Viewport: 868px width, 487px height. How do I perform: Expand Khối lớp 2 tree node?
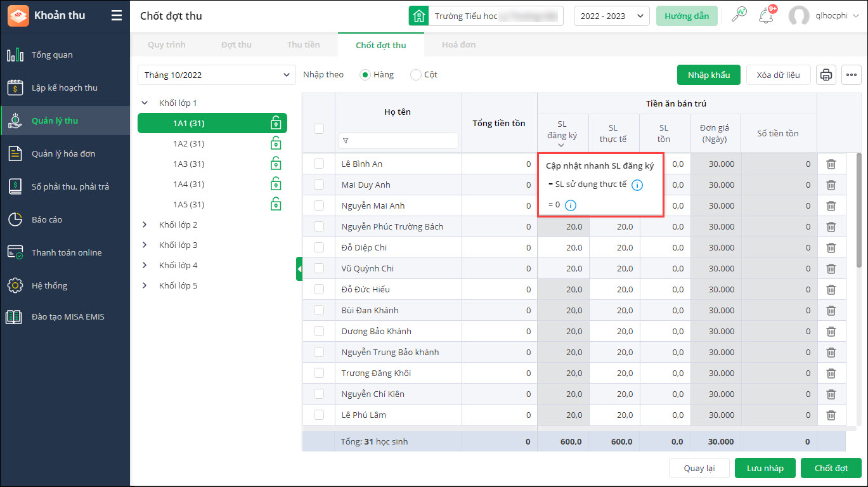tap(145, 224)
